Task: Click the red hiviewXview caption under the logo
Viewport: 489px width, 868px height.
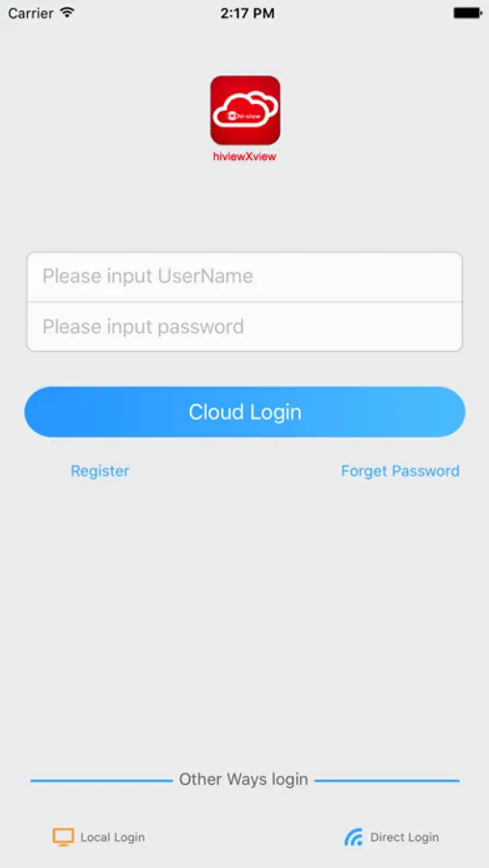Action: click(244, 156)
